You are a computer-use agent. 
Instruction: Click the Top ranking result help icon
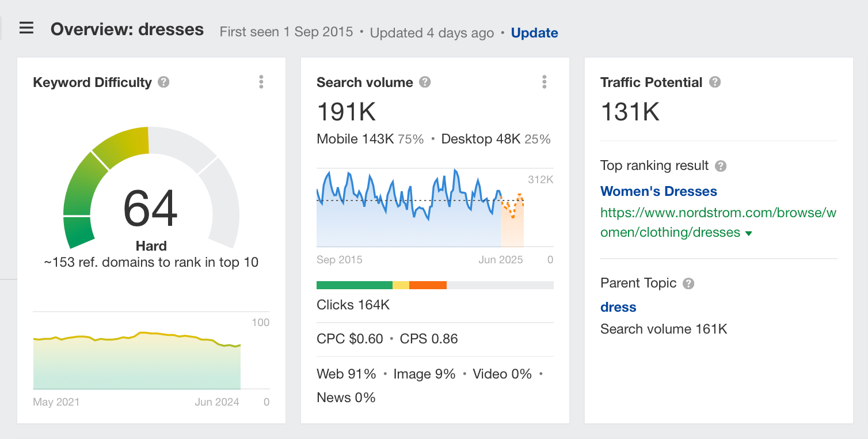pyautogui.click(x=721, y=166)
